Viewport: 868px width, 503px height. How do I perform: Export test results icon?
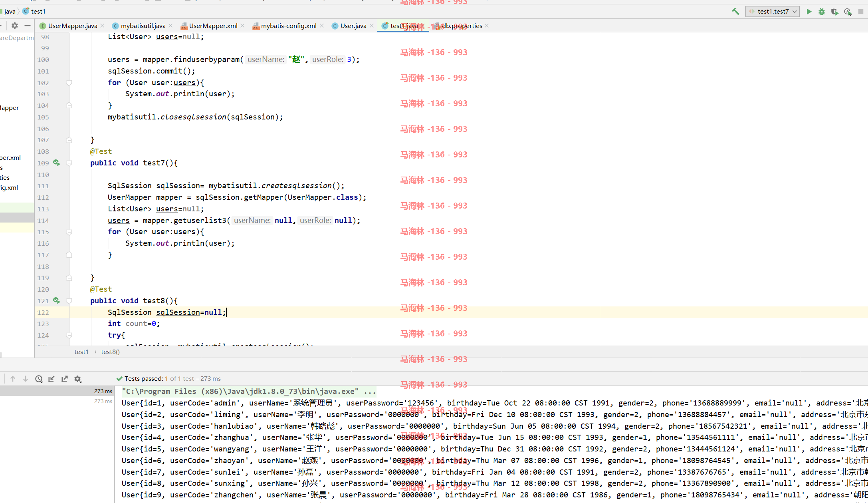tap(64, 379)
